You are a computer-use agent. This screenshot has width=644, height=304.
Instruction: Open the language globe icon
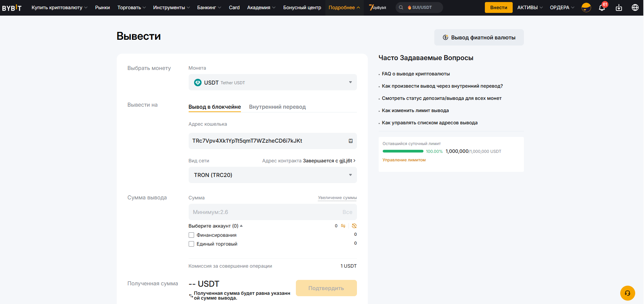coord(635,7)
